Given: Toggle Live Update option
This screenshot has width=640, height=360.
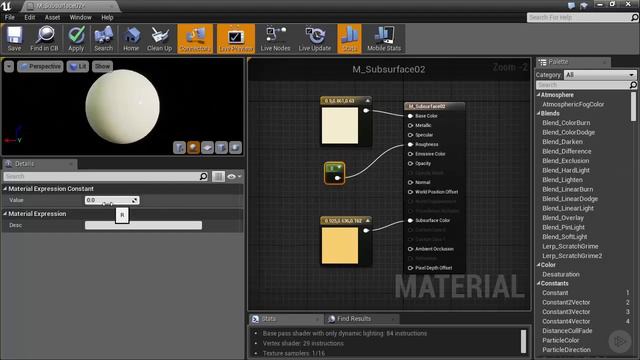Looking at the screenshot, I should pos(315,38).
